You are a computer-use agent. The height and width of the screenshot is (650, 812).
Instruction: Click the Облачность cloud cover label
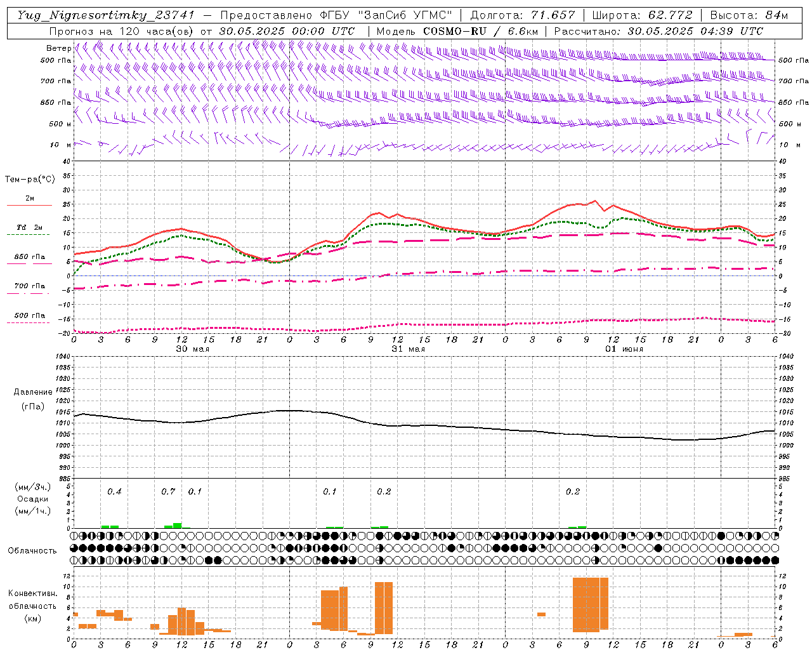(x=32, y=550)
